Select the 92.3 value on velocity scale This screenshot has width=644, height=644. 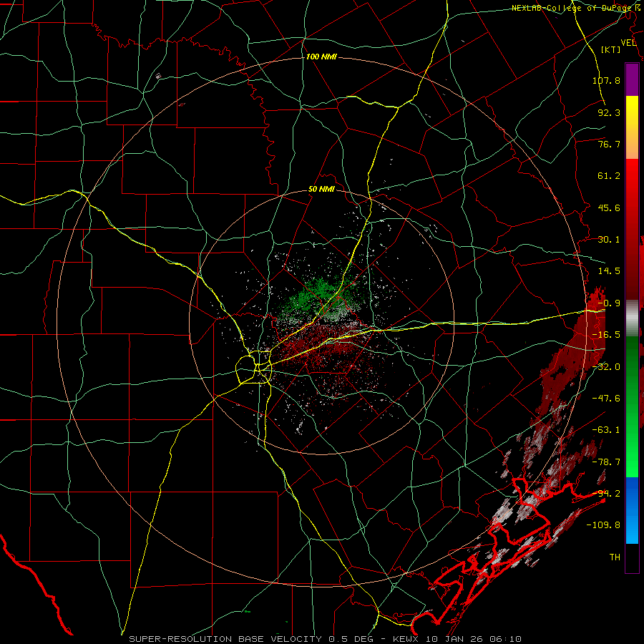[x=609, y=112]
